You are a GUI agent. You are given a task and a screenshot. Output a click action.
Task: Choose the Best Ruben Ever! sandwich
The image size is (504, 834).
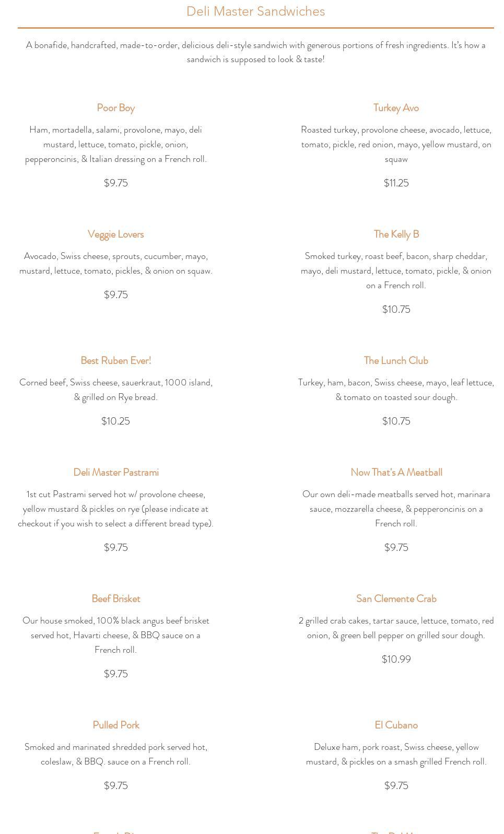[x=116, y=361]
